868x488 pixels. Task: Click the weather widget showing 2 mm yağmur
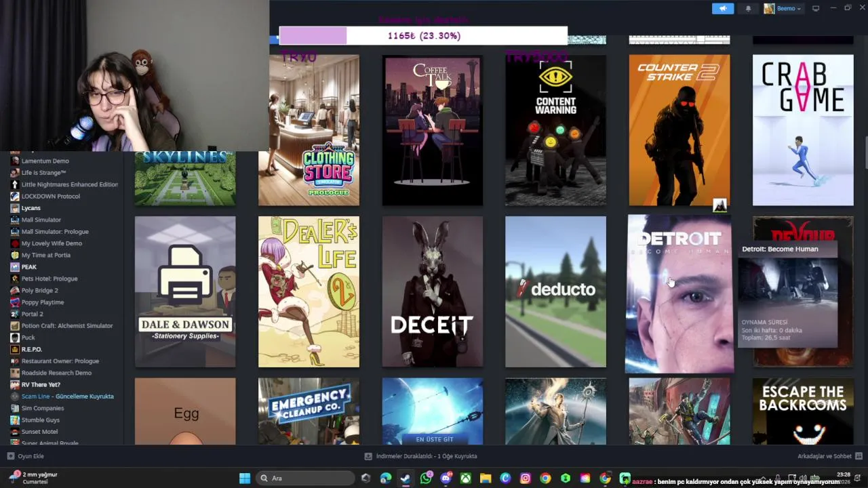pyautogui.click(x=34, y=478)
